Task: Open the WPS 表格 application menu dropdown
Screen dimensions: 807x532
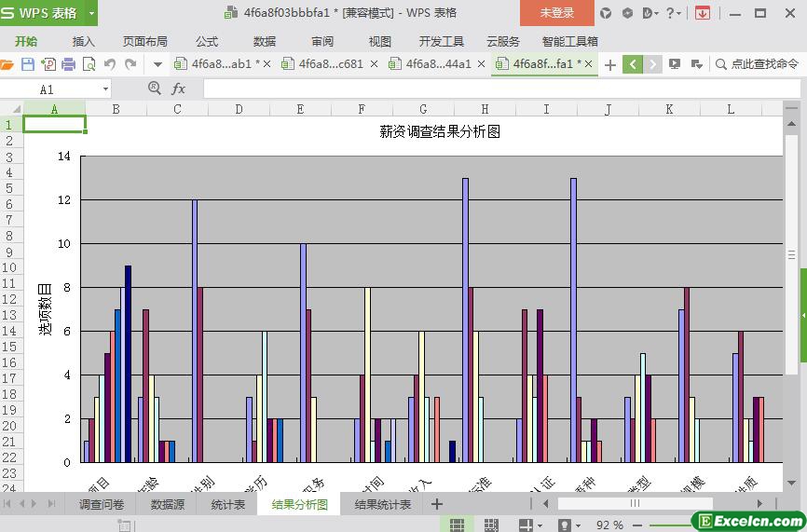Action: (91, 13)
